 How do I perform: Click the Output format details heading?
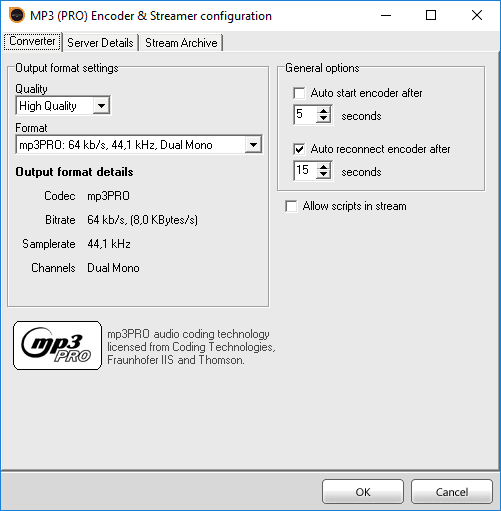click(x=74, y=172)
